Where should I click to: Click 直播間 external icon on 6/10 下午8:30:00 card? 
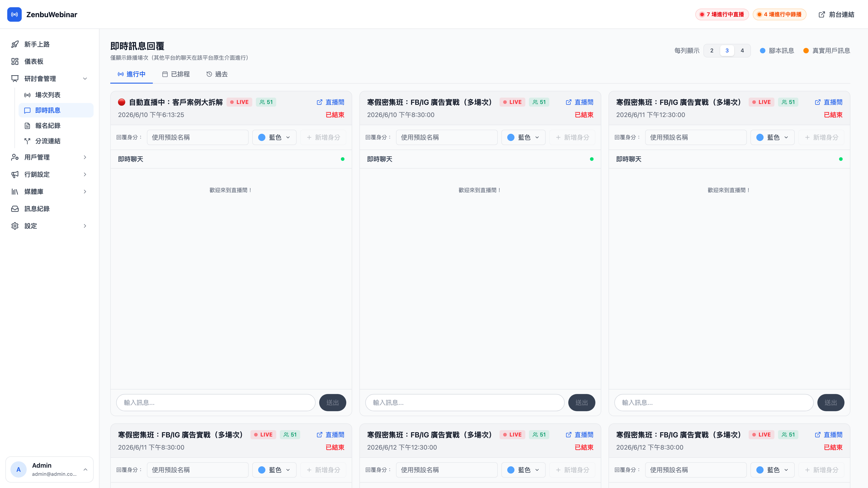[569, 102]
